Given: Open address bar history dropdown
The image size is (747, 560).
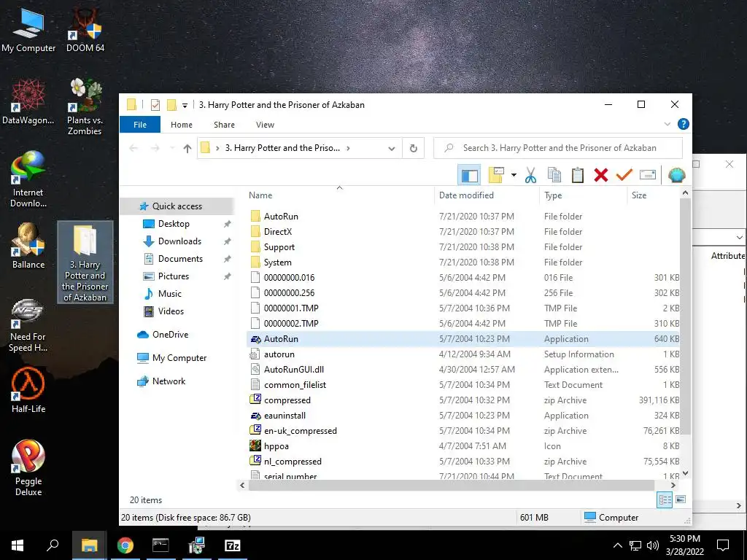Looking at the screenshot, I should click(392, 149).
